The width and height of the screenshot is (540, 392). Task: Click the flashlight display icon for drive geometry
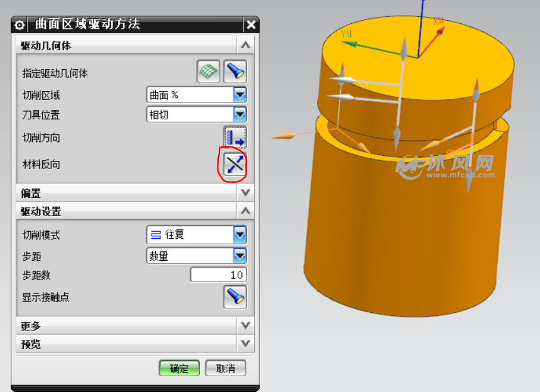(x=235, y=72)
